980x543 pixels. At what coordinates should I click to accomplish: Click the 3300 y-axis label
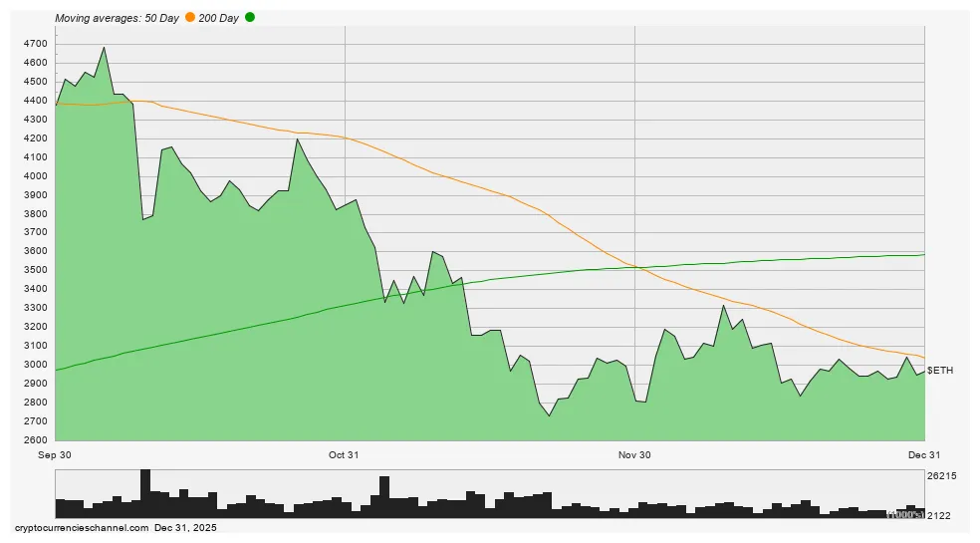pos(35,308)
